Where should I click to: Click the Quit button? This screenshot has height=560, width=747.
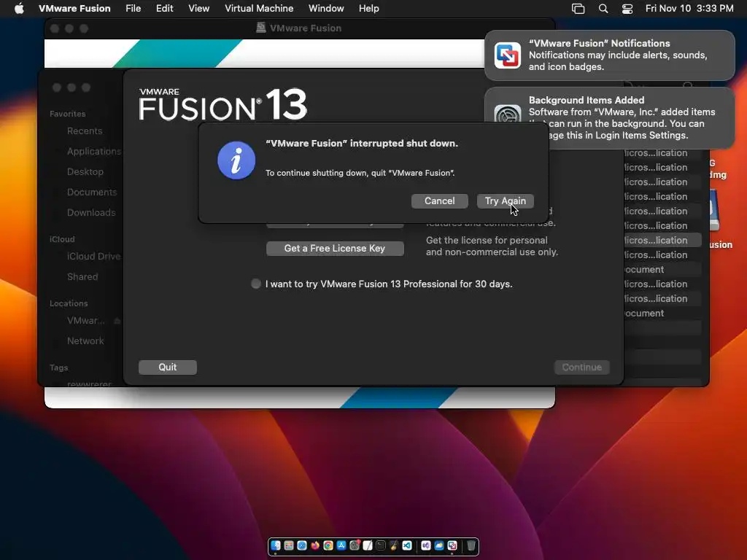(x=167, y=367)
